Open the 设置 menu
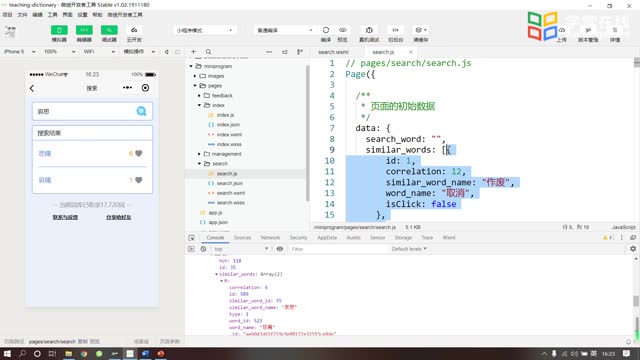This screenshot has height=360, width=640. pyautogui.click(x=82, y=15)
